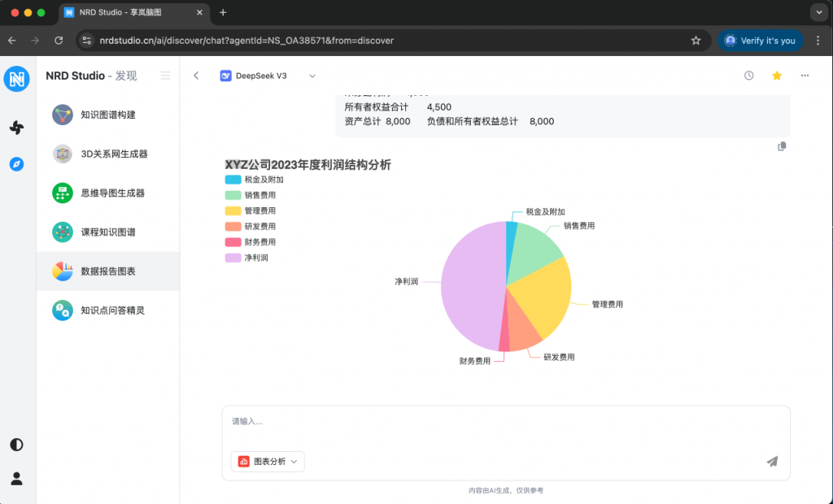Click the 请输入 message input field
Viewport: 833px width, 504px height.
click(x=504, y=422)
